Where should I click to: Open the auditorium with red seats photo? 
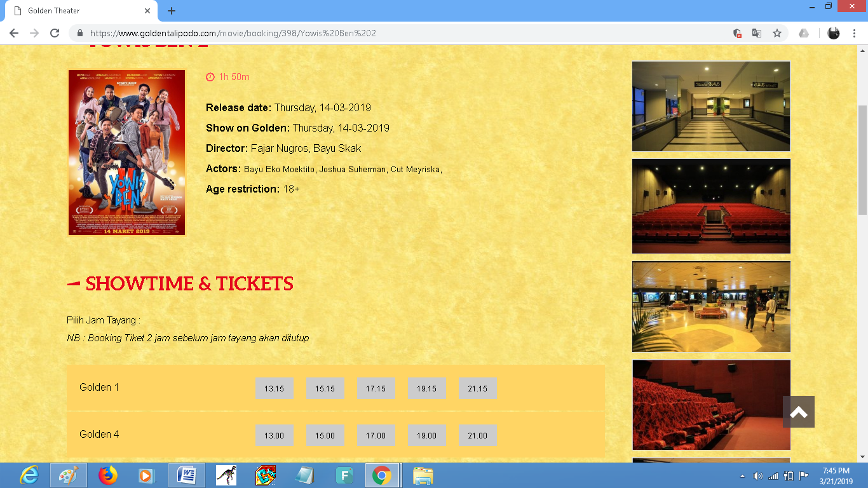pos(711,206)
